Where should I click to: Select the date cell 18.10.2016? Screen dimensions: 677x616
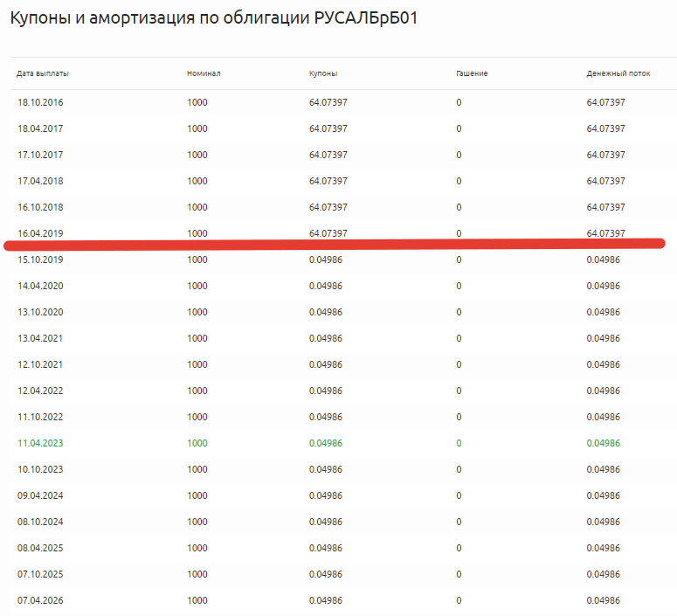tap(40, 103)
